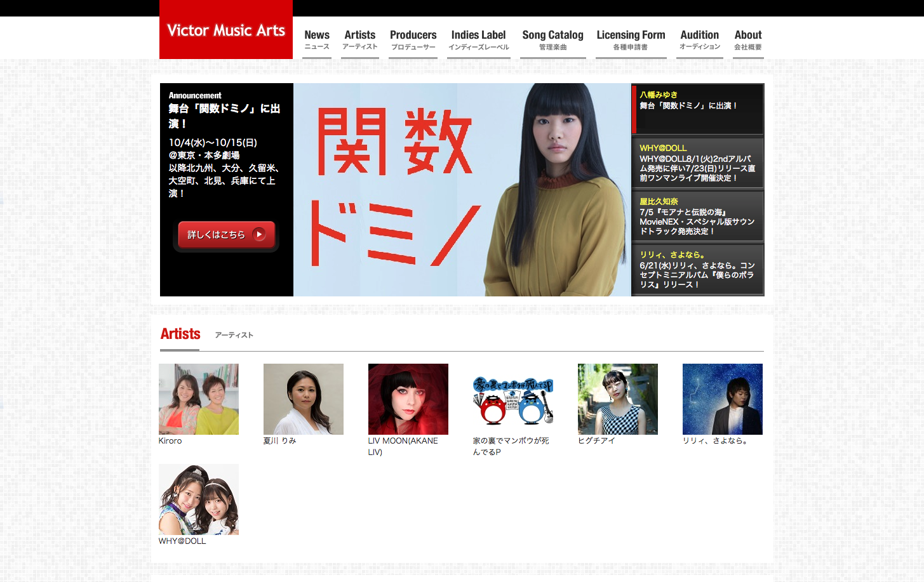Image resolution: width=924 pixels, height=582 pixels.
Task: Open the 家の裏でマンボウが死んでるP artwork
Action: [513, 399]
